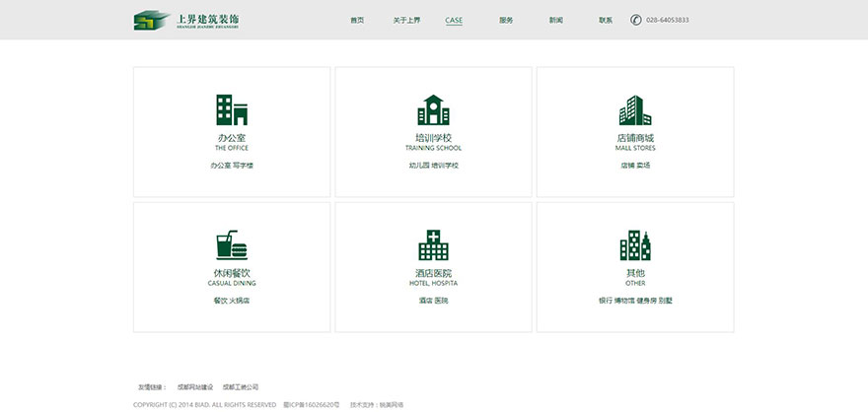Viewport: 868px width, 412px height.
Task: Follow the 成都工装公司 footer link
Action: coord(240,387)
